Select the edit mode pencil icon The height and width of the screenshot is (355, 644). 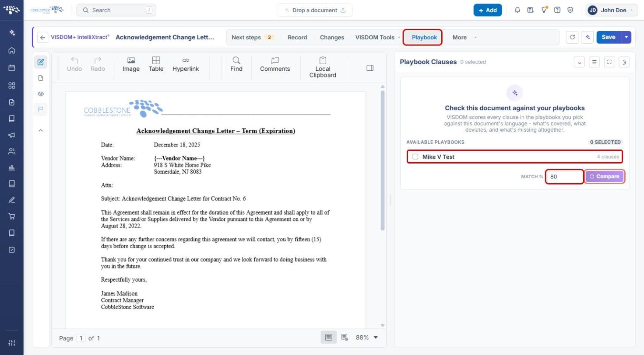tap(41, 62)
